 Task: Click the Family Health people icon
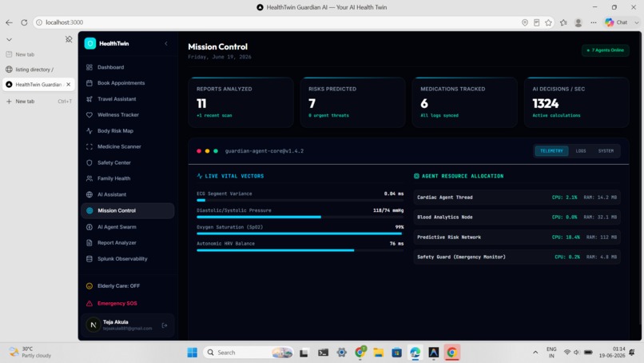(x=89, y=178)
